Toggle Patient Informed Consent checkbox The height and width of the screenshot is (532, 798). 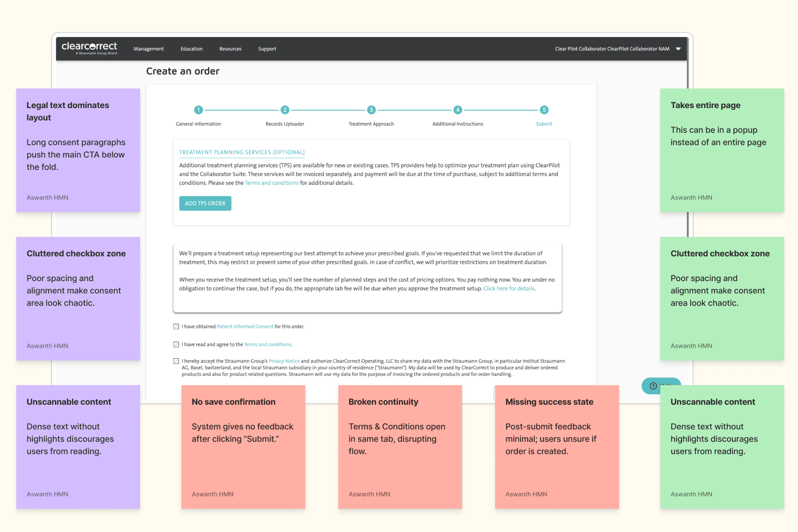176,326
